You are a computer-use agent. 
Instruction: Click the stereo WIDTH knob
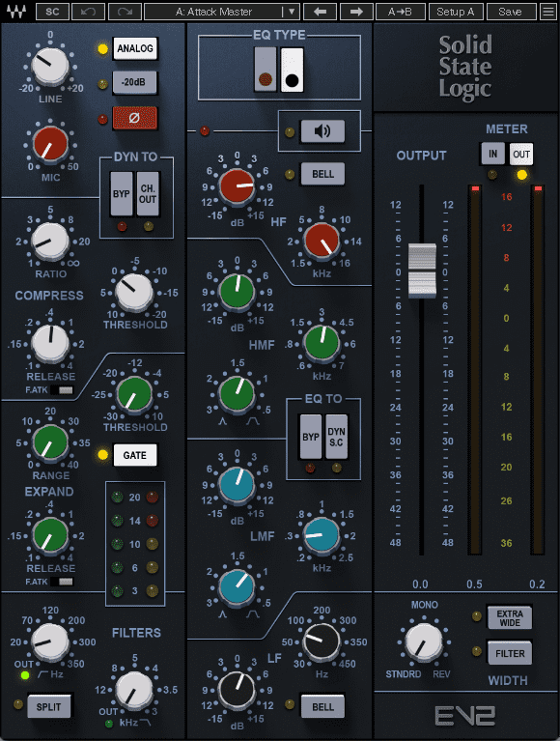[424, 641]
